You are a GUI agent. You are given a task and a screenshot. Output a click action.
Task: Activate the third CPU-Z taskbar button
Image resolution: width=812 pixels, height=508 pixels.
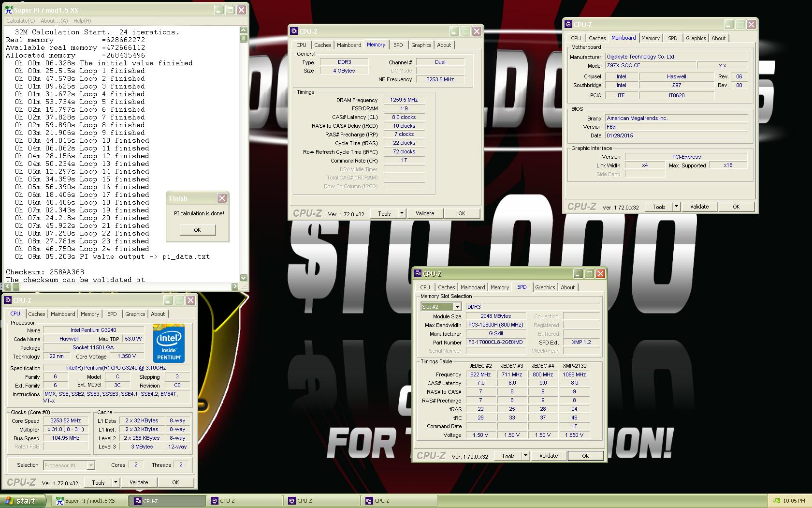pyautogui.click(x=322, y=501)
